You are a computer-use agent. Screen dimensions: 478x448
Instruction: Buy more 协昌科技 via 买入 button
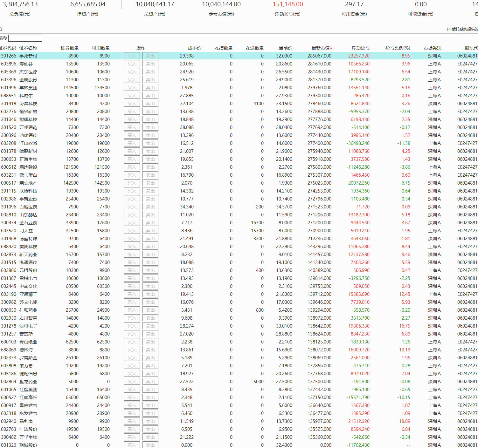click(x=132, y=104)
